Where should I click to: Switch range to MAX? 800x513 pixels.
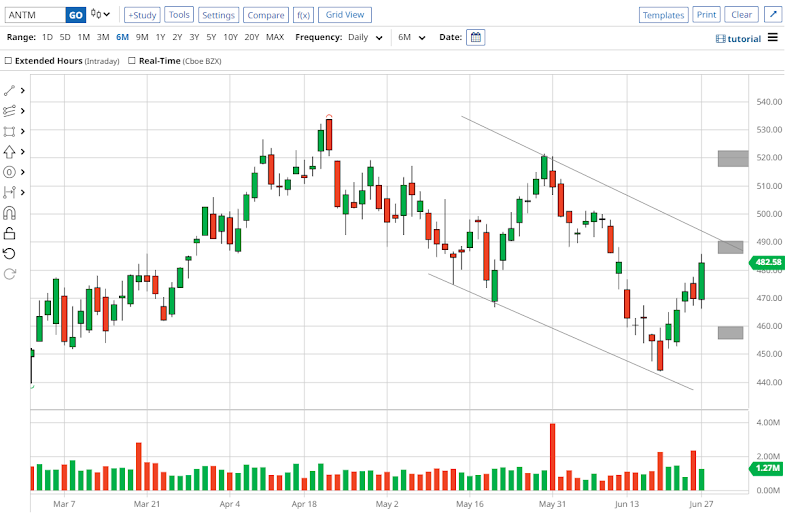[x=275, y=37]
